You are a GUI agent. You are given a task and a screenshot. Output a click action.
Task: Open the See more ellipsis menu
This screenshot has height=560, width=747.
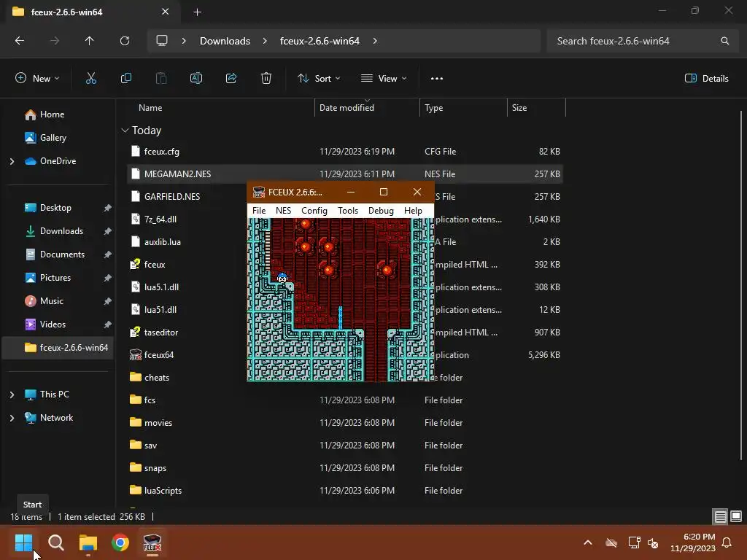pyautogui.click(x=437, y=79)
